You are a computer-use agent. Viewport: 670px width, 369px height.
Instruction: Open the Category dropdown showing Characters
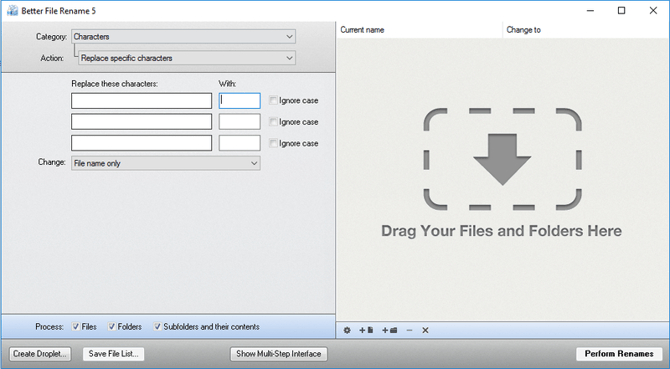click(183, 37)
